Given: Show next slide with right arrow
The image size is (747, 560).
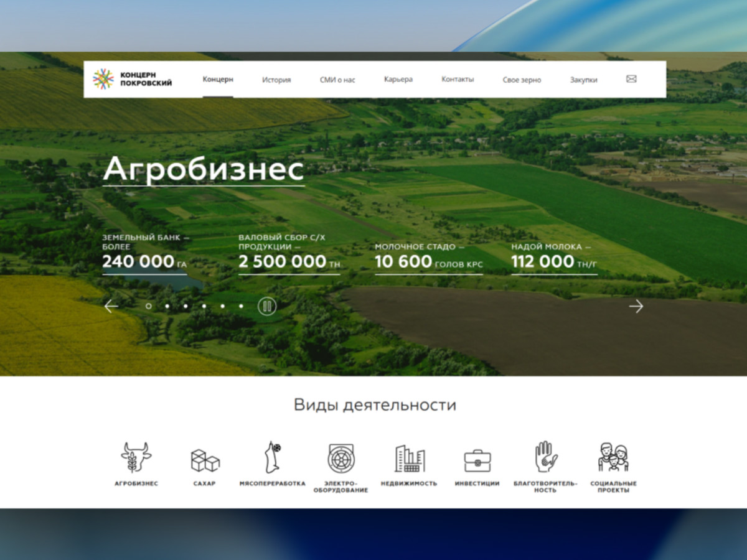Looking at the screenshot, I should coord(636,306).
